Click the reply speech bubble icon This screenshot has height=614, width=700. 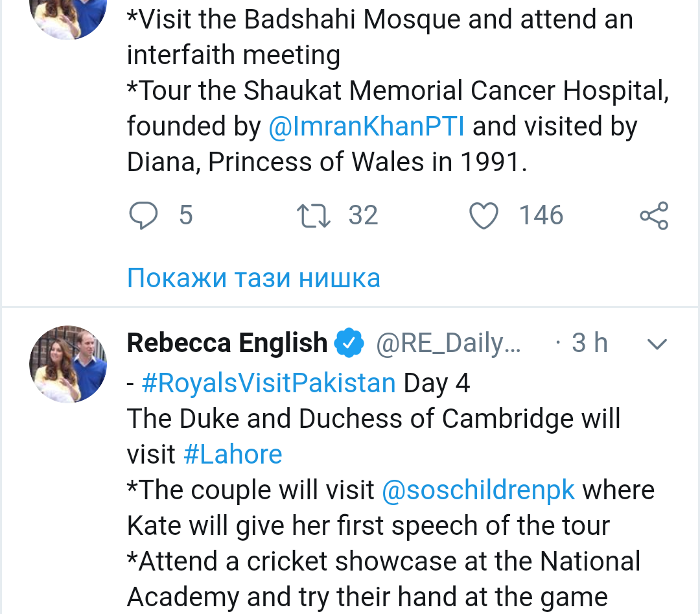click(143, 215)
